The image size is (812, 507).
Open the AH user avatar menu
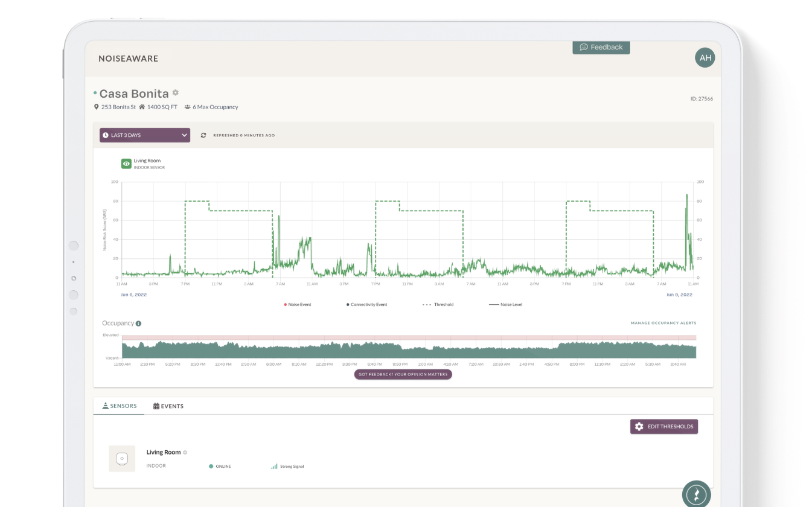(705, 58)
